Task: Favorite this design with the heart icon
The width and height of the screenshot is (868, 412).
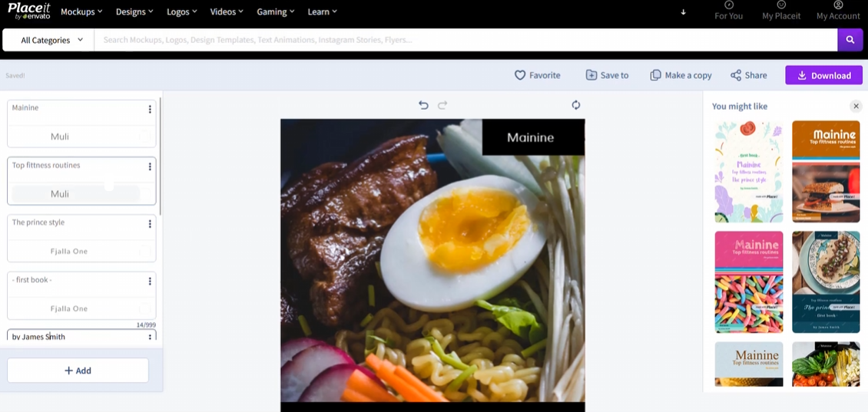Action: pyautogui.click(x=537, y=75)
